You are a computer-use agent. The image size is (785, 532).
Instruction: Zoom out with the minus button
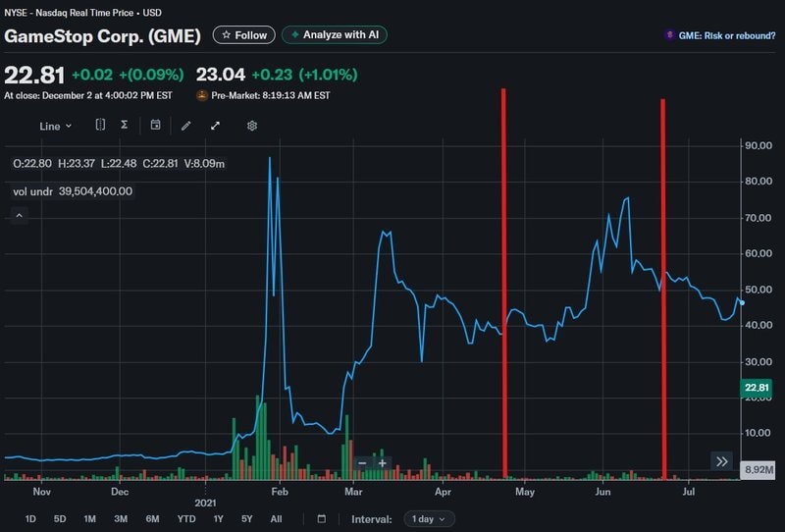click(362, 462)
